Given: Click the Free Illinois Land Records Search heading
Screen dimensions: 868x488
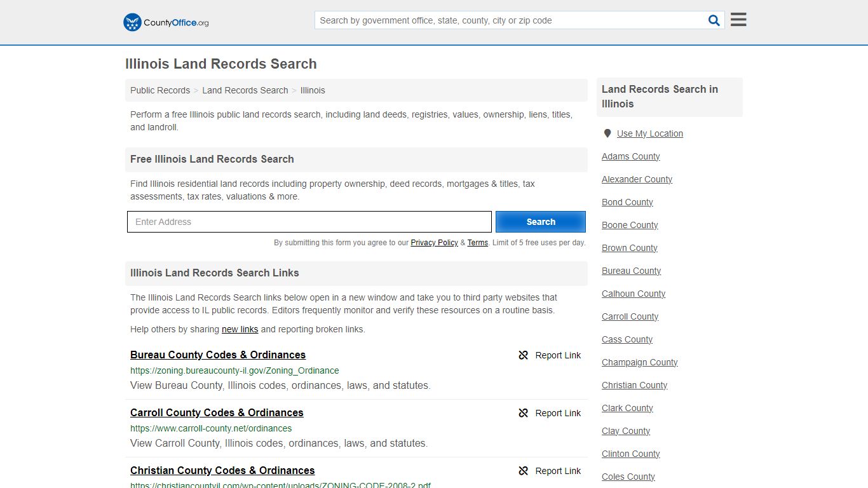Looking at the screenshot, I should (212, 159).
